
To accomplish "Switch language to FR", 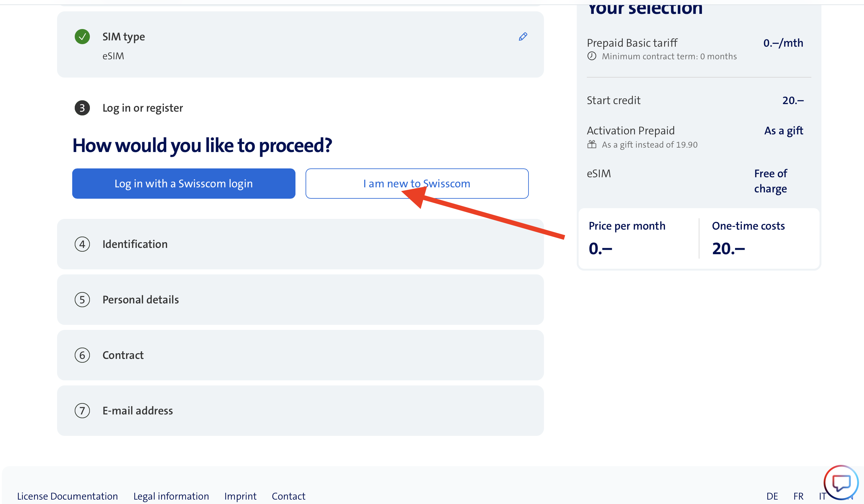I will coord(798,496).
